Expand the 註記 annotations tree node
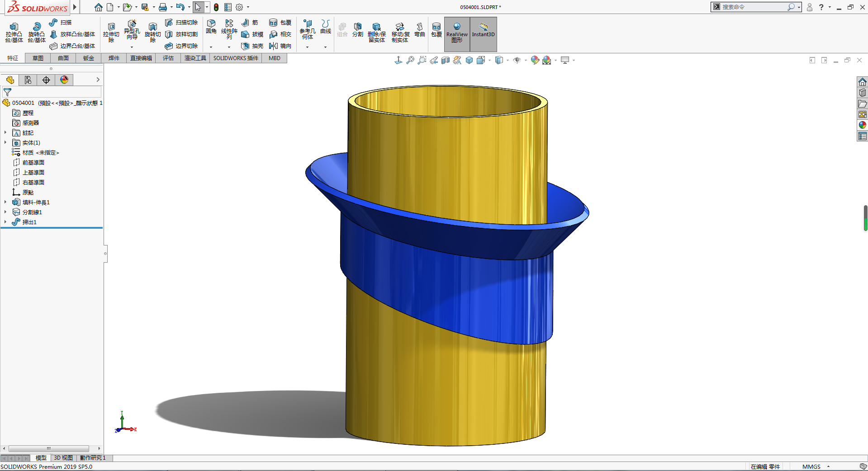 pyautogui.click(x=5, y=133)
